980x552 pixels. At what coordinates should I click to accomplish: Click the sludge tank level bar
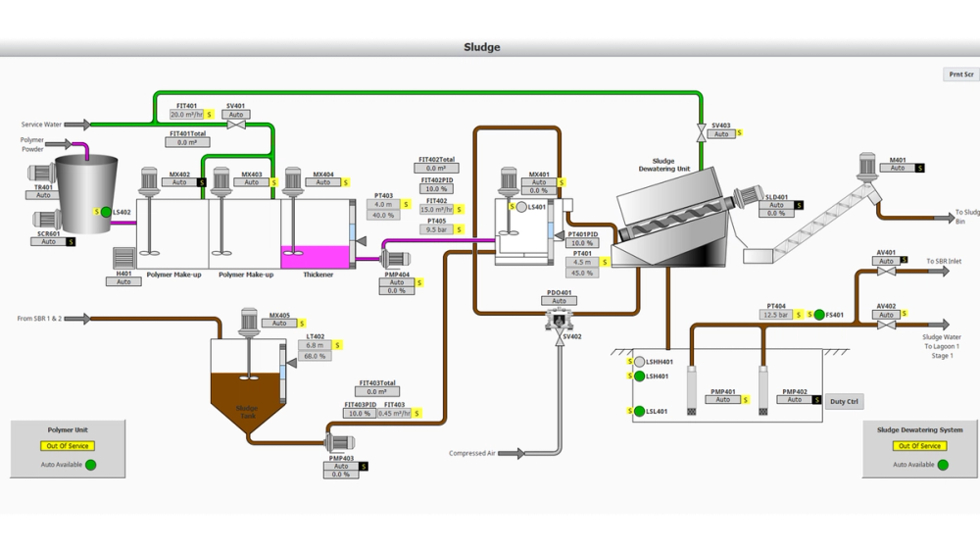(x=282, y=373)
